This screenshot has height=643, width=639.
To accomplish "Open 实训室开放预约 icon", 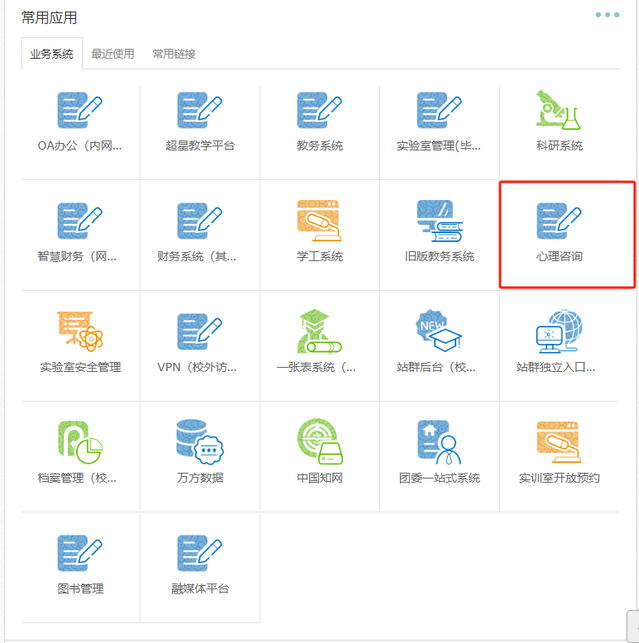I will 559,442.
